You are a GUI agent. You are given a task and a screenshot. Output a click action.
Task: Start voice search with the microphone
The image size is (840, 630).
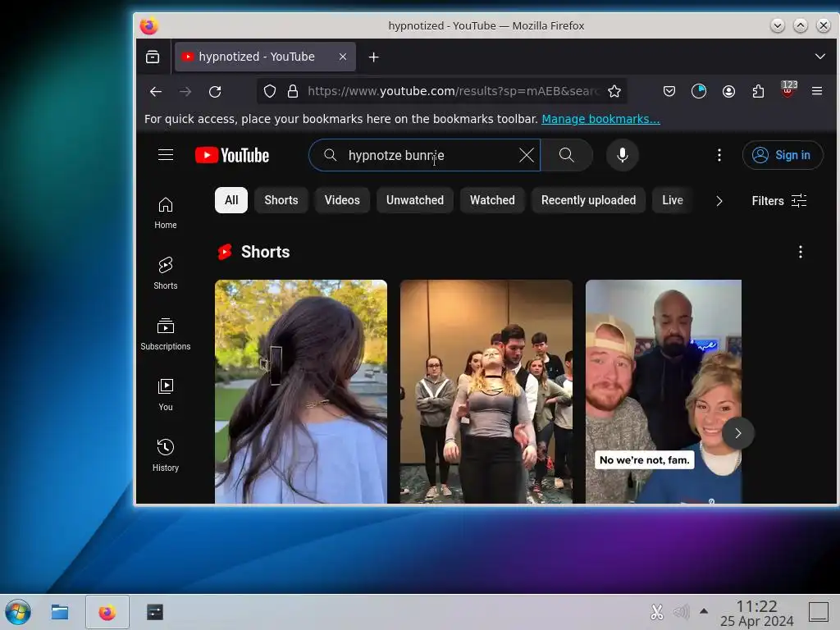coord(622,155)
